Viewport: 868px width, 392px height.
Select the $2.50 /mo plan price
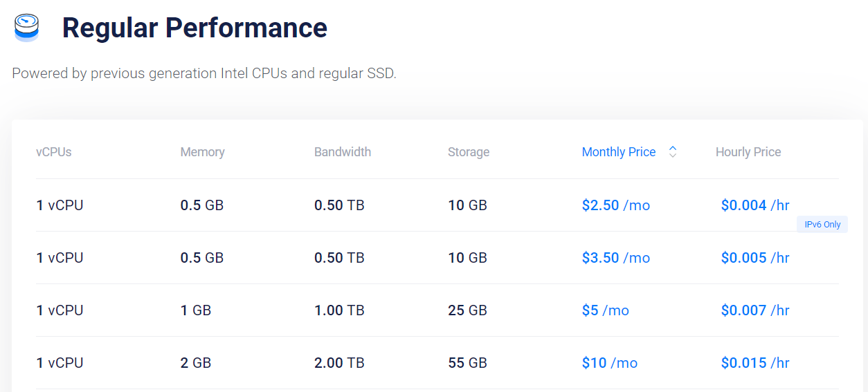coord(616,205)
